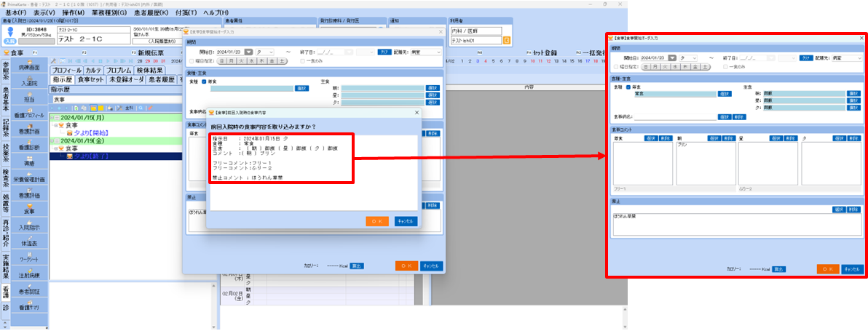Collapse 食事 node under 2024/01/15(月)
The image size is (868, 331).
click(56, 125)
